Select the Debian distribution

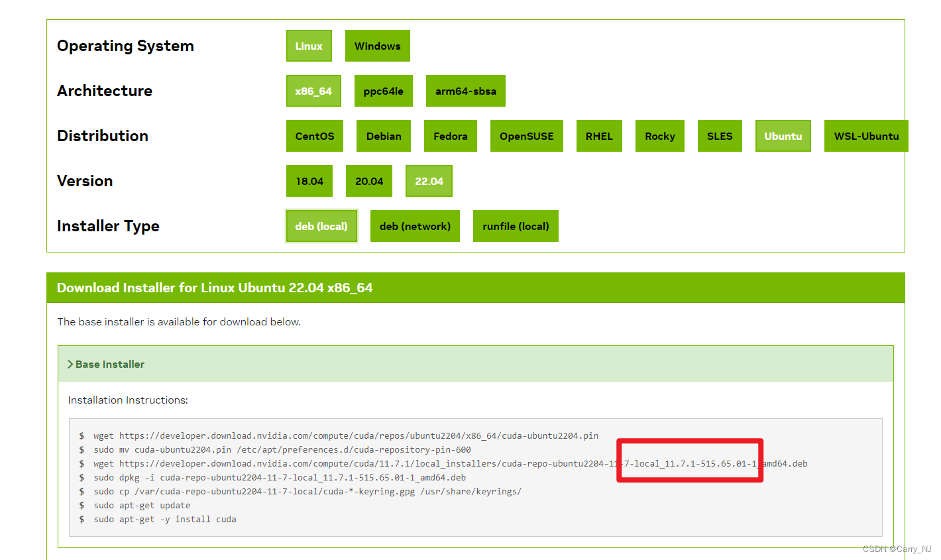(x=384, y=136)
